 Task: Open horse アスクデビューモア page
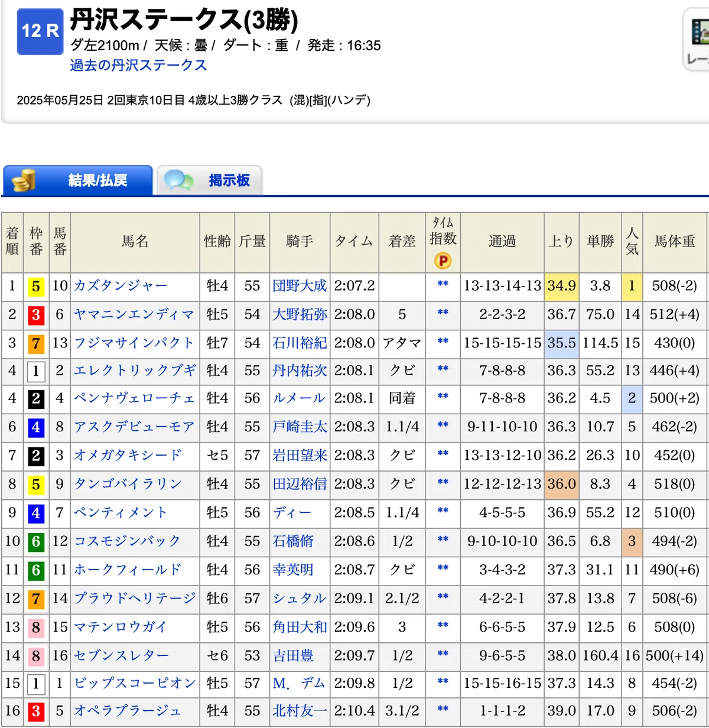point(134,427)
